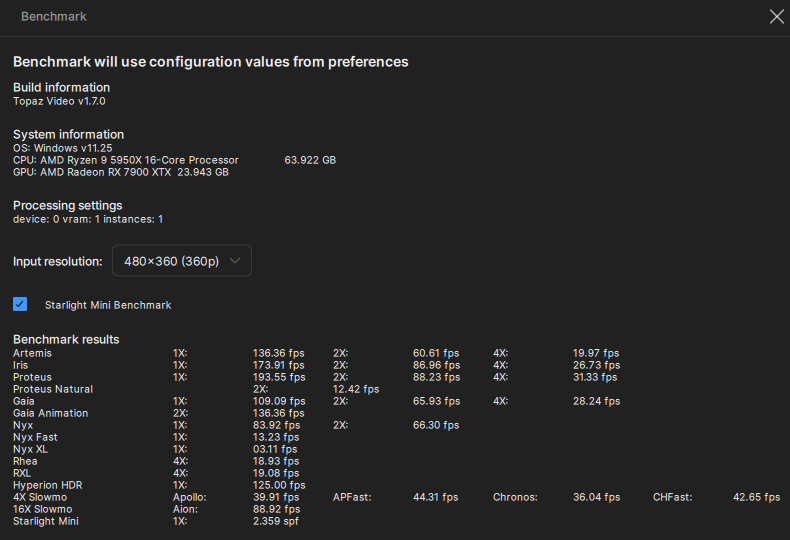The image size is (790, 540).
Task: Click the 'APFast:' label
Action: point(352,498)
